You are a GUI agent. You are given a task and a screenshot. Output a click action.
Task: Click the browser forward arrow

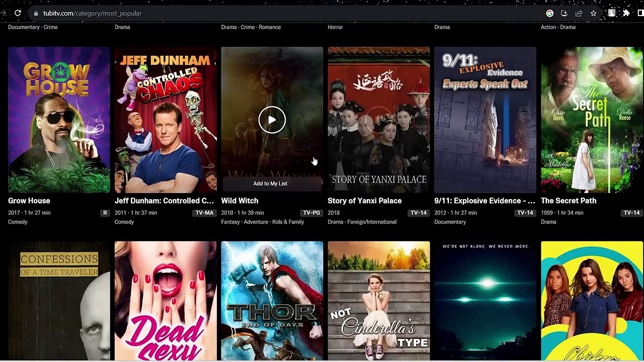4,13
